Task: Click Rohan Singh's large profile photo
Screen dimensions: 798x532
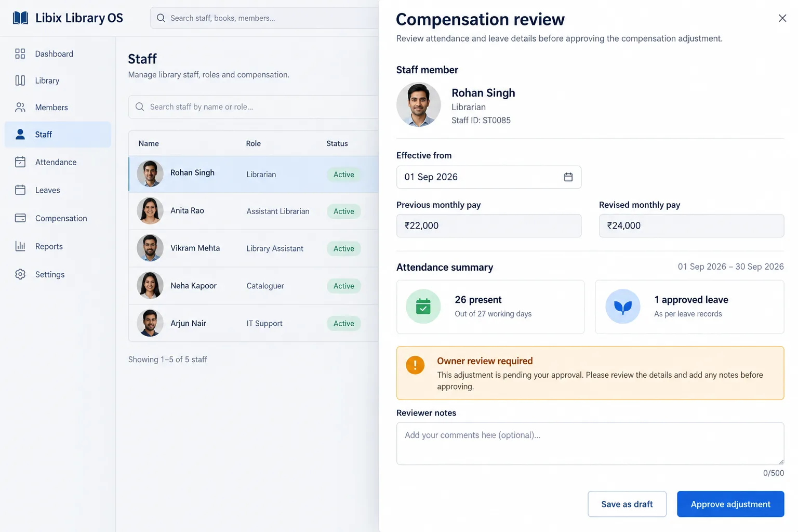Action: (419, 104)
